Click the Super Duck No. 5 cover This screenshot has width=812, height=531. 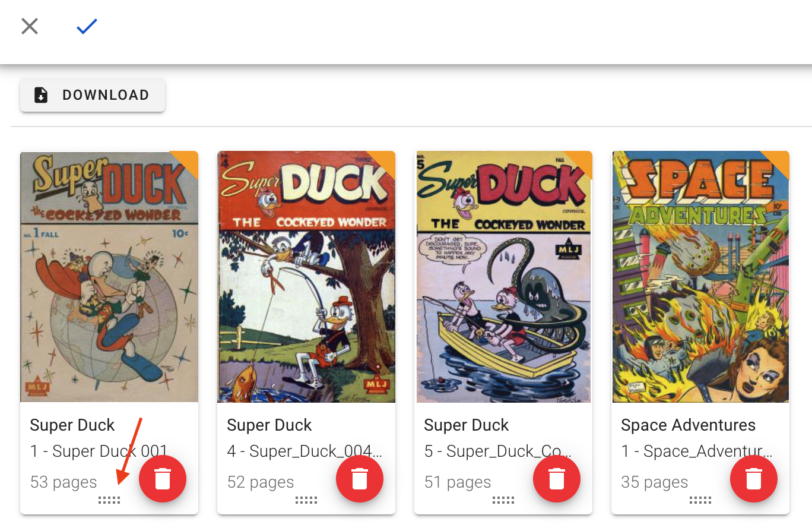pos(503,277)
